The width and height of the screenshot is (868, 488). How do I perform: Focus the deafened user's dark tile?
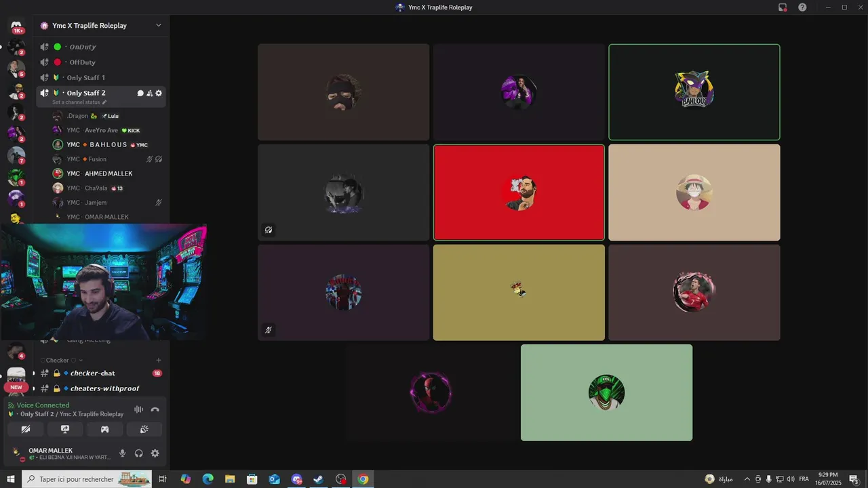[x=343, y=192]
